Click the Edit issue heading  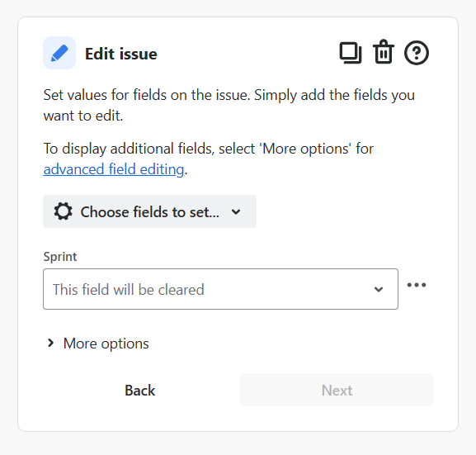coord(121,54)
